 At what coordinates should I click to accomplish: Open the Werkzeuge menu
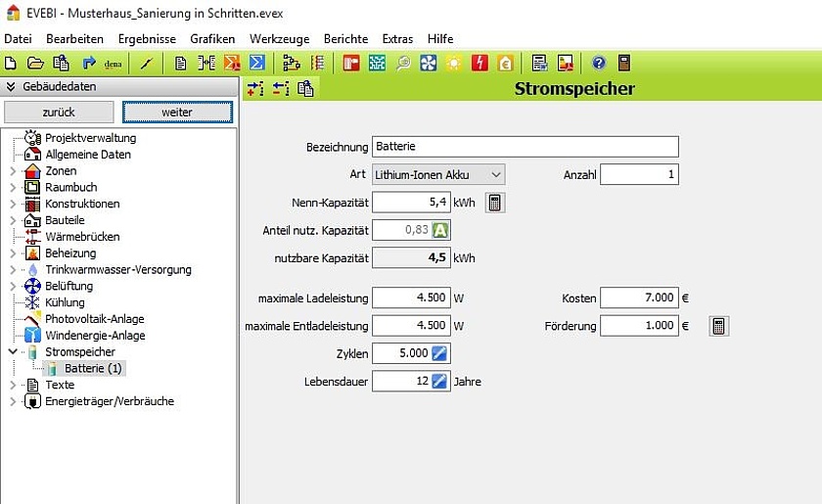[x=279, y=39]
